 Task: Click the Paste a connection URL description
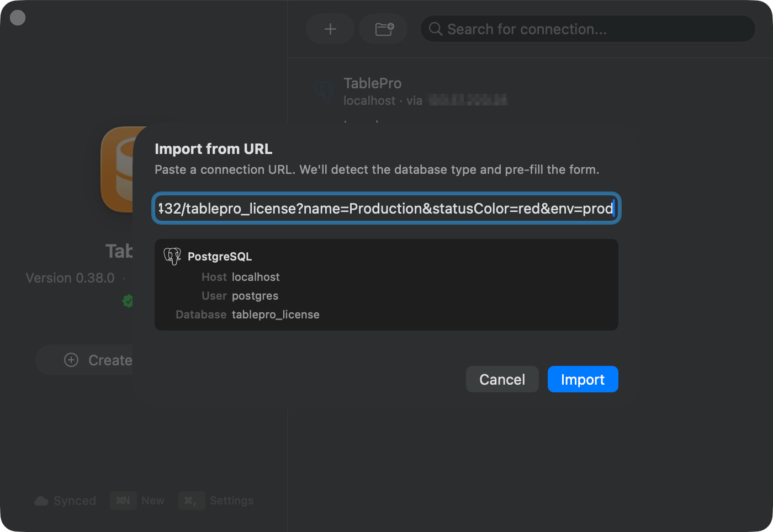(x=377, y=169)
